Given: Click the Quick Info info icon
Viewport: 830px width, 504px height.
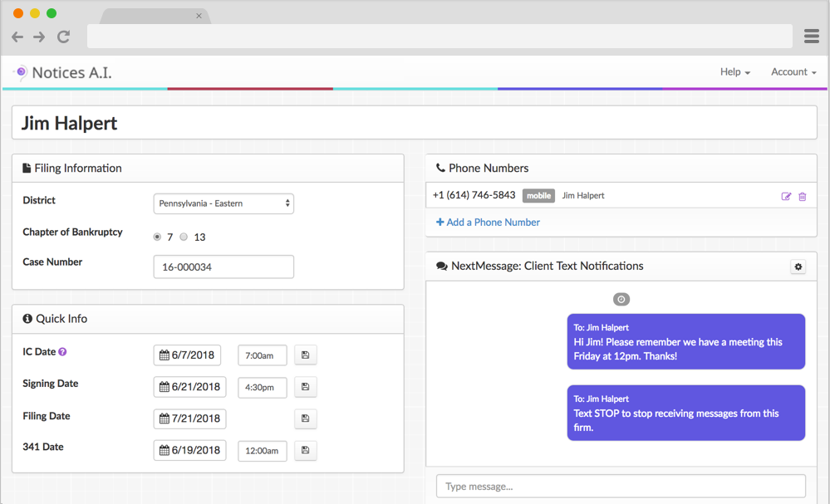Looking at the screenshot, I should [27, 318].
